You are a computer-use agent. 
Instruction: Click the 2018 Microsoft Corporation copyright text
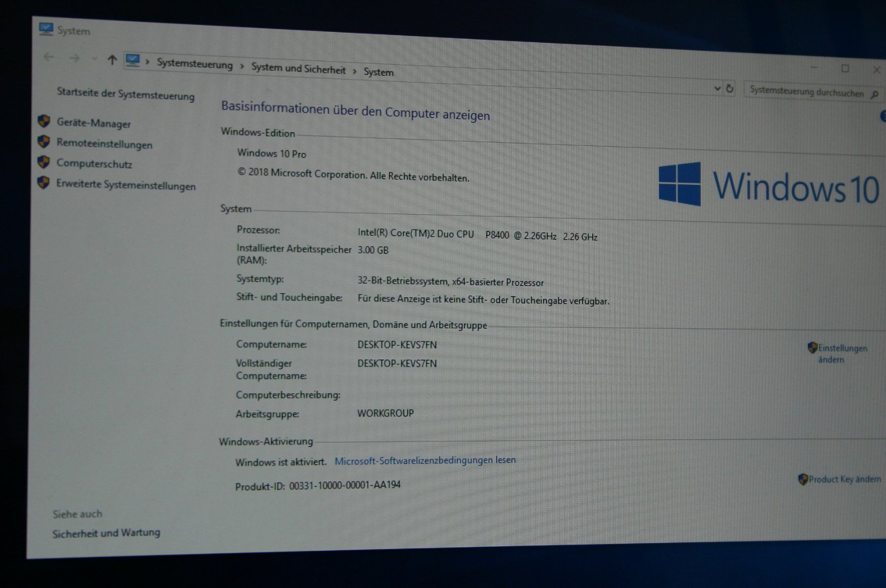(353, 175)
